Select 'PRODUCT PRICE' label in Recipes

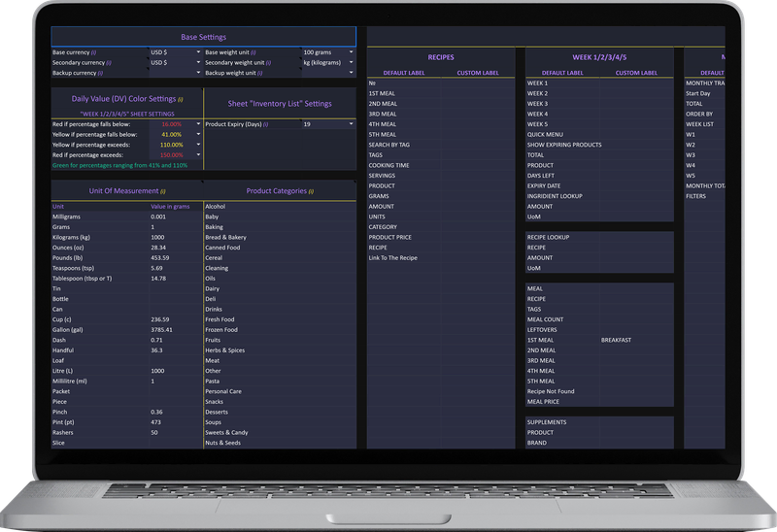(390, 237)
